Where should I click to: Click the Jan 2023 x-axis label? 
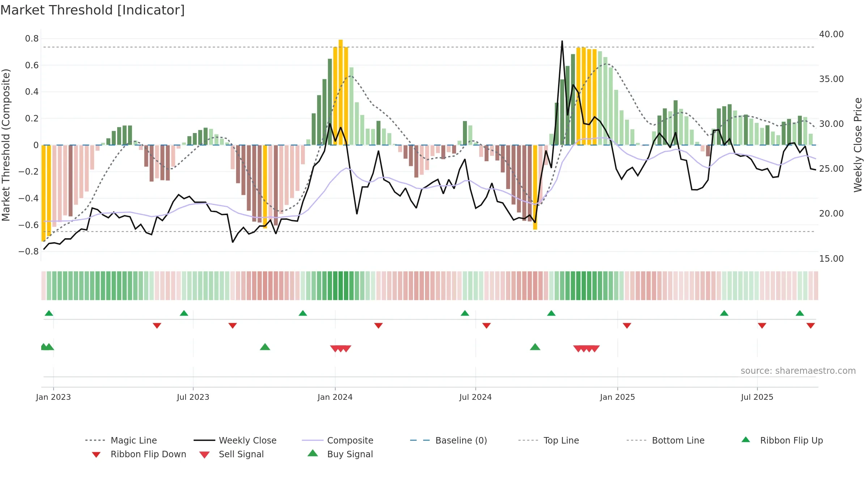click(53, 397)
